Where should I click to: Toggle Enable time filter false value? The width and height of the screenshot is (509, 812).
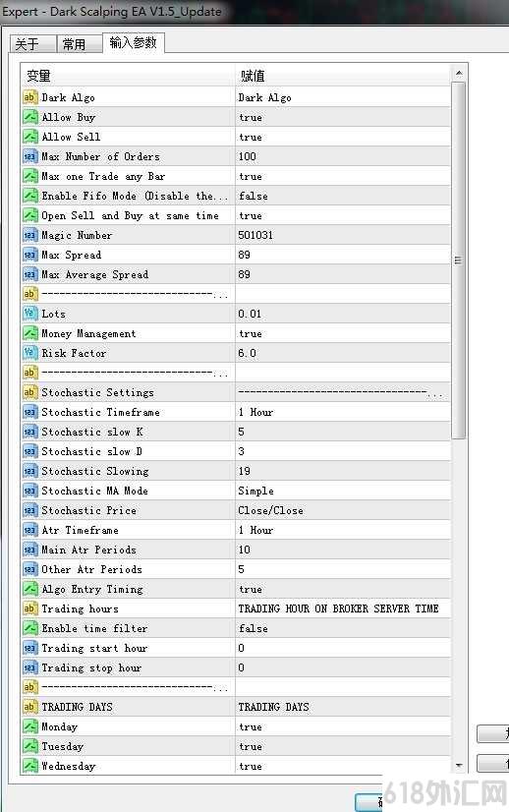coord(343,628)
